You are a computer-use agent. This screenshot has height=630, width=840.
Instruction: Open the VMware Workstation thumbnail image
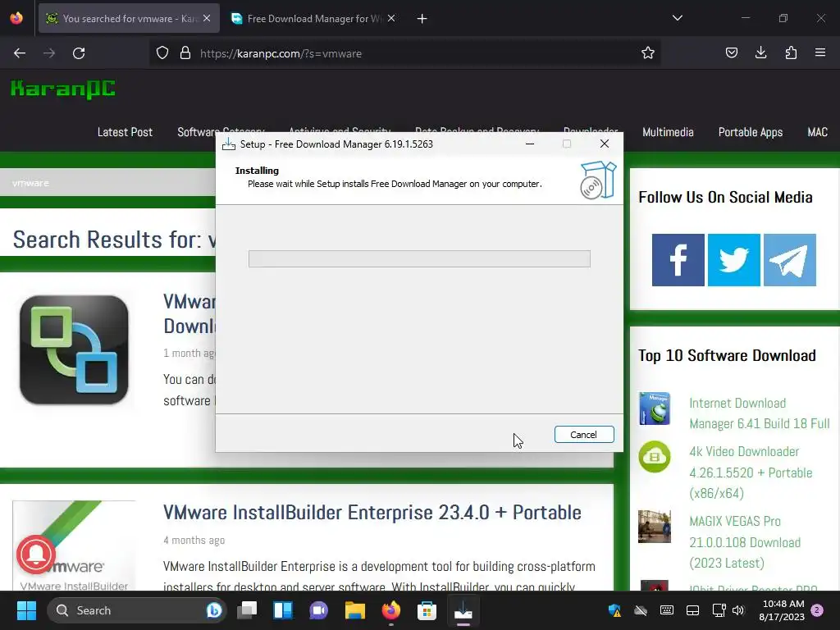pyautogui.click(x=74, y=349)
